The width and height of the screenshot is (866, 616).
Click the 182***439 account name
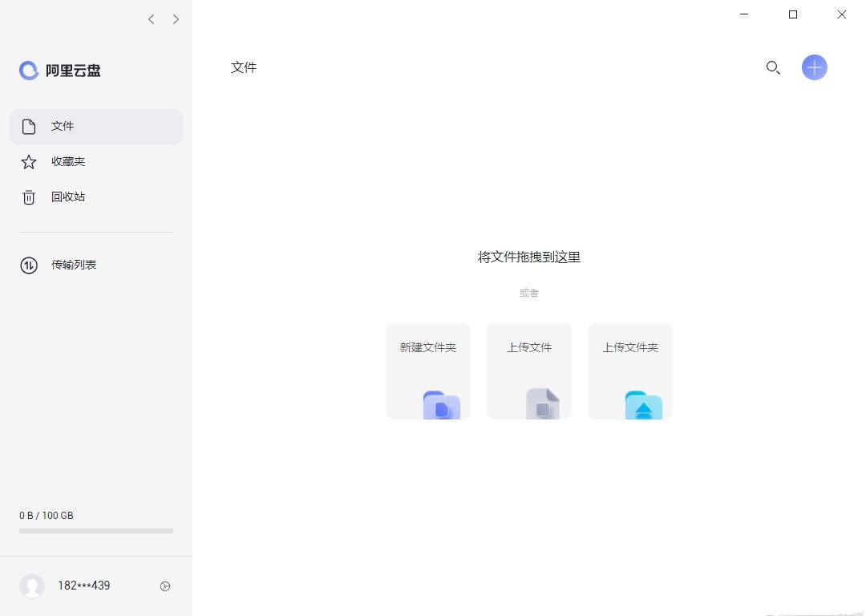point(83,586)
